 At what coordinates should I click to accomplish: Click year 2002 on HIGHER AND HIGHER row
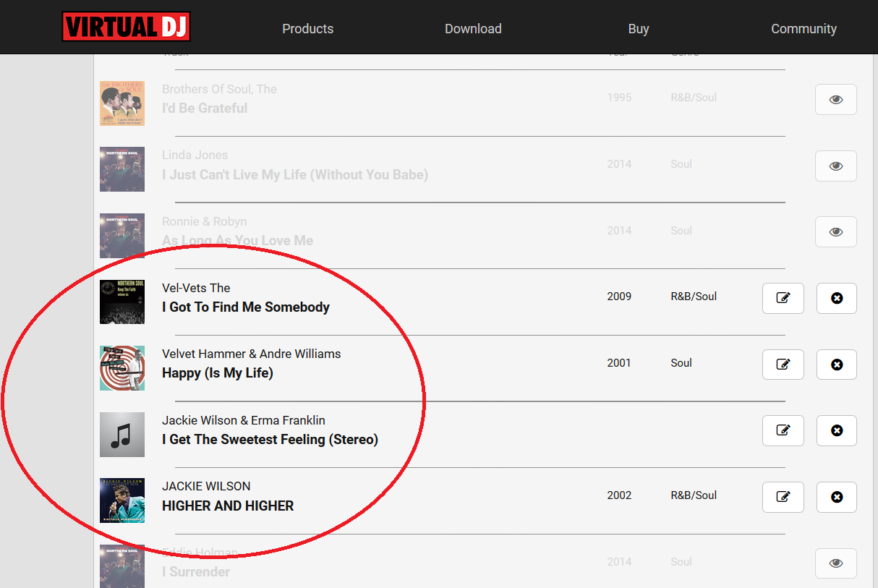pyautogui.click(x=619, y=495)
